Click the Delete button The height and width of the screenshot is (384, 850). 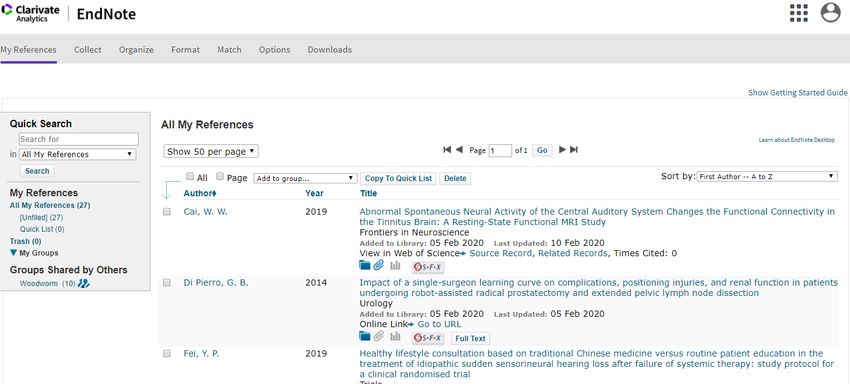[455, 178]
